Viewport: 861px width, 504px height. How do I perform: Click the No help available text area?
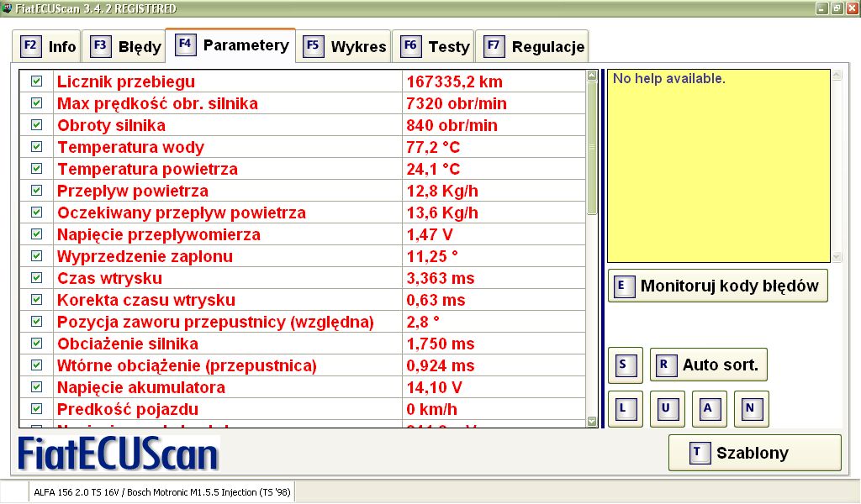[x=718, y=165]
